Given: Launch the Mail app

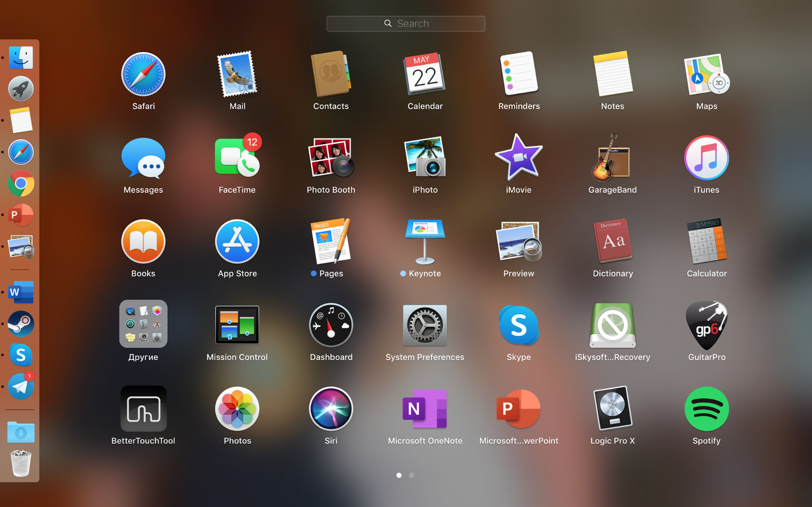Looking at the screenshot, I should tap(237, 74).
